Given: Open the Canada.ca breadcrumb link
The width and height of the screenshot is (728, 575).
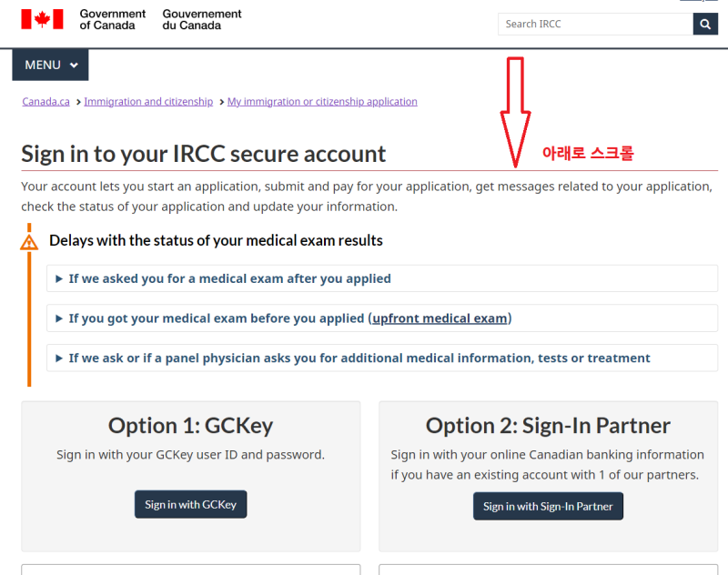Looking at the screenshot, I should (46, 102).
